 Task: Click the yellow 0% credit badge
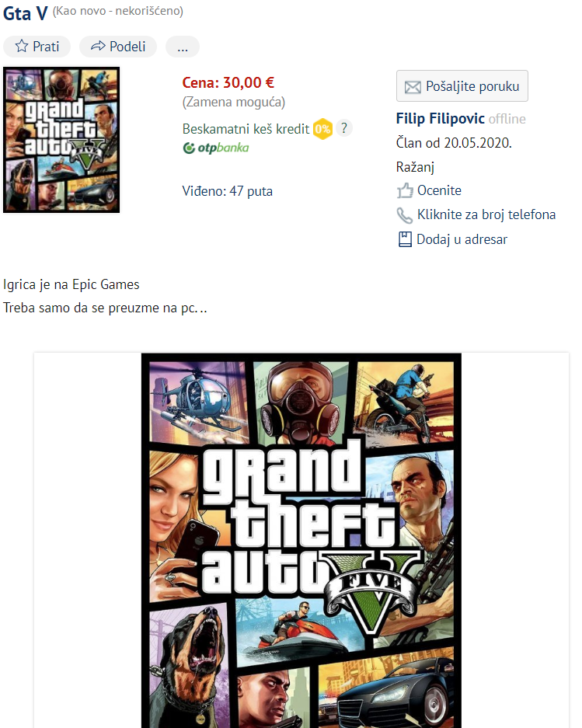pyautogui.click(x=322, y=129)
